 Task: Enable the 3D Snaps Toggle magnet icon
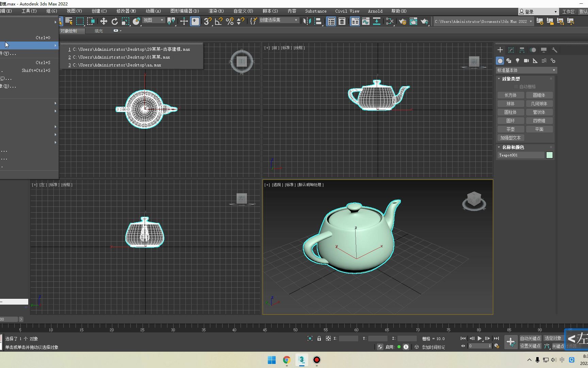(207, 21)
